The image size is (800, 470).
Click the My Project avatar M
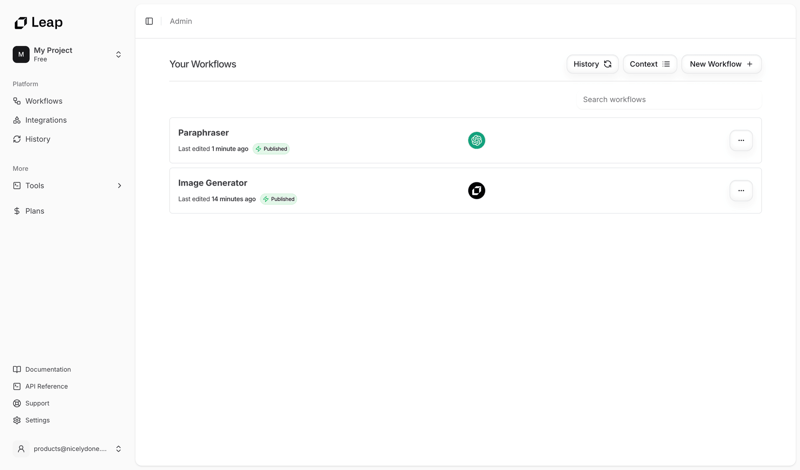click(x=21, y=54)
